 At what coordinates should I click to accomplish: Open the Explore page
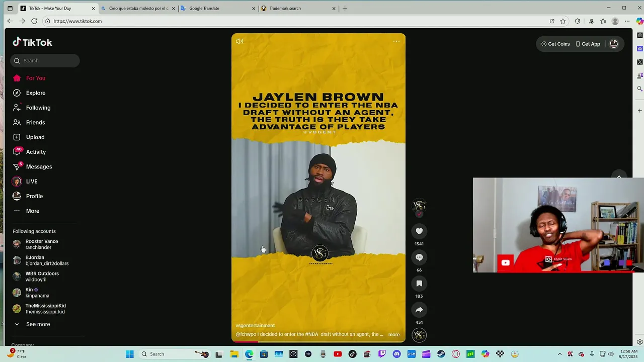(35, 93)
